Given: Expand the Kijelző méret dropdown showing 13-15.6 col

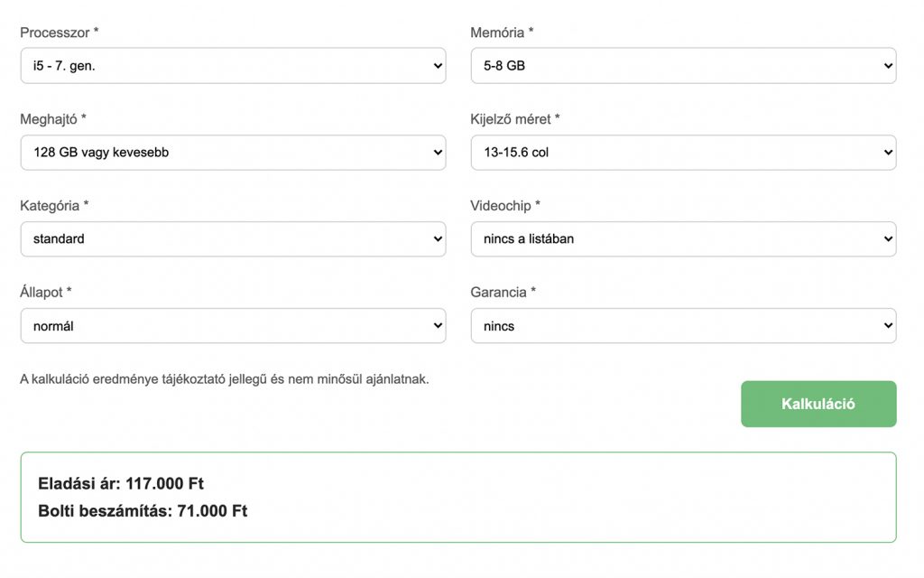Looking at the screenshot, I should click(x=683, y=153).
